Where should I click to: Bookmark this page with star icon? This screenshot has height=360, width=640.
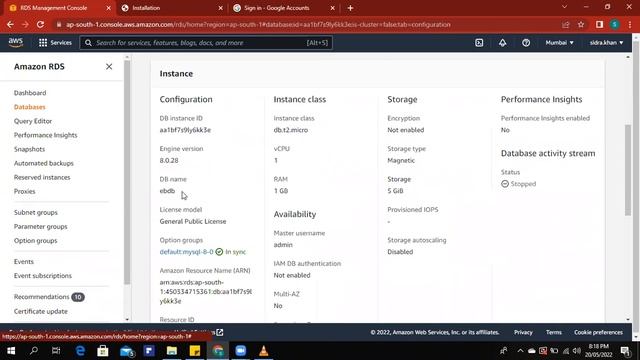(581, 24)
